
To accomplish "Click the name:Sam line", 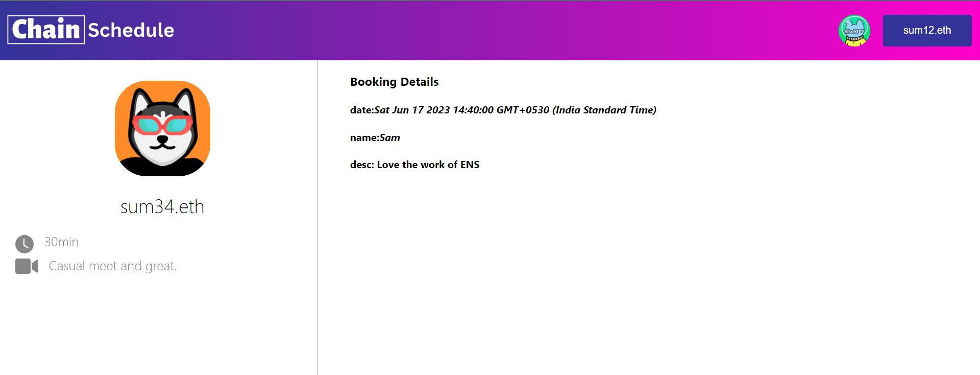I will point(375,137).
